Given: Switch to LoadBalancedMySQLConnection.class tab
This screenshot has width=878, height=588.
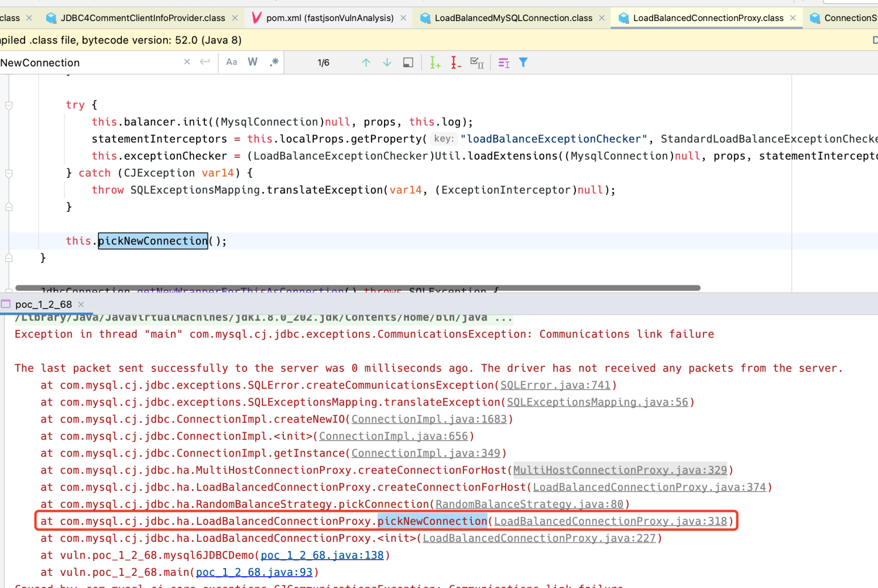Looking at the screenshot, I should [x=513, y=18].
